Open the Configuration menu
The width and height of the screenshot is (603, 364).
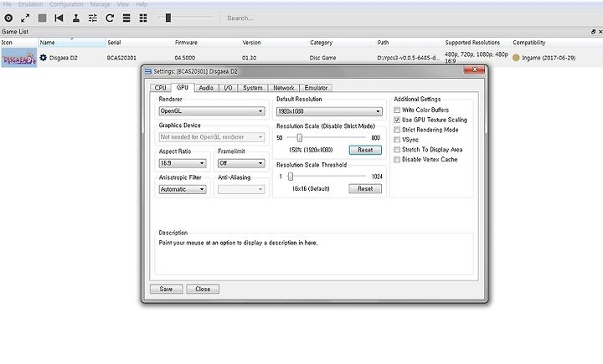[66, 4]
